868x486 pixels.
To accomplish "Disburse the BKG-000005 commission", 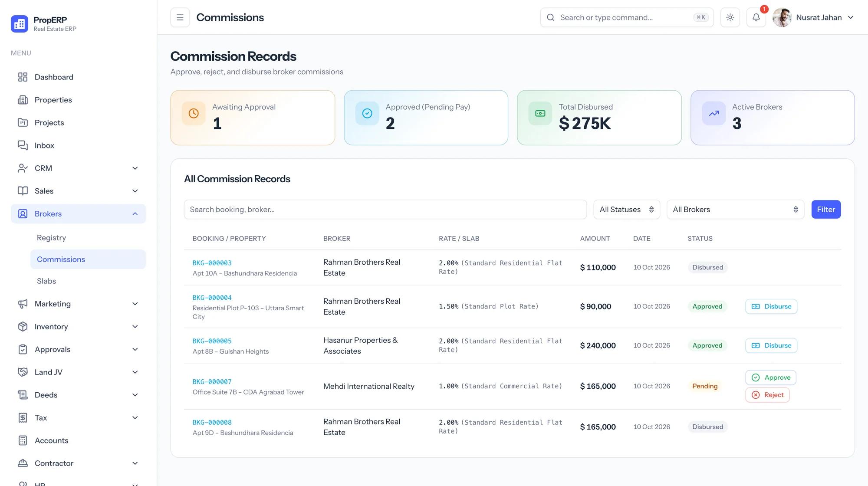I will 771,345.
